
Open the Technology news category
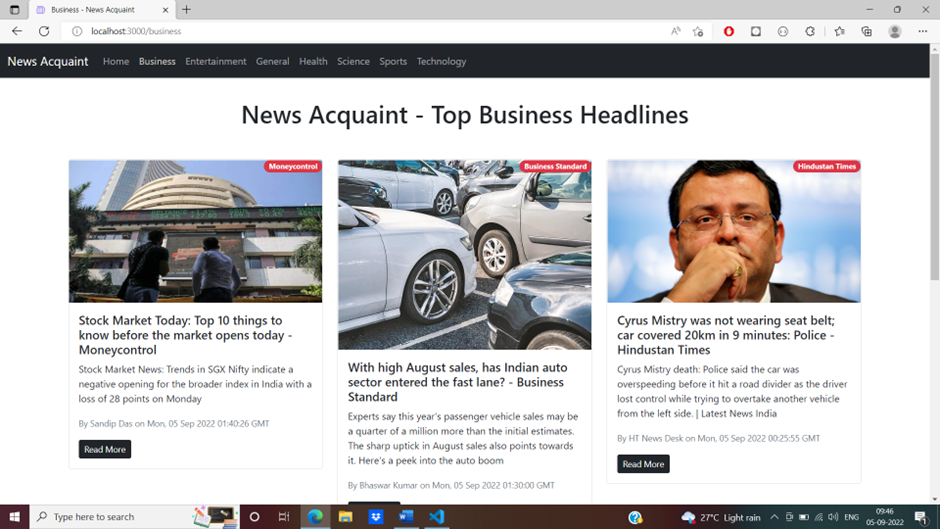point(441,61)
